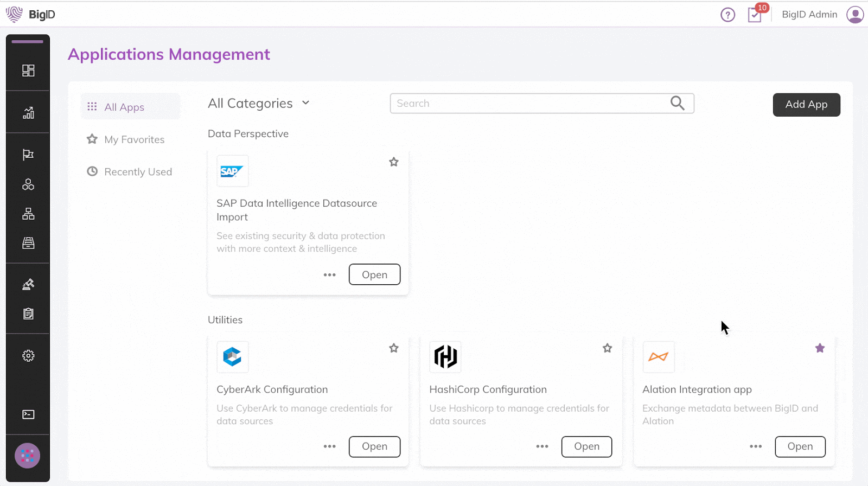Focus the Search apps input field
The image size is (868, 486).
pos(529,103)
